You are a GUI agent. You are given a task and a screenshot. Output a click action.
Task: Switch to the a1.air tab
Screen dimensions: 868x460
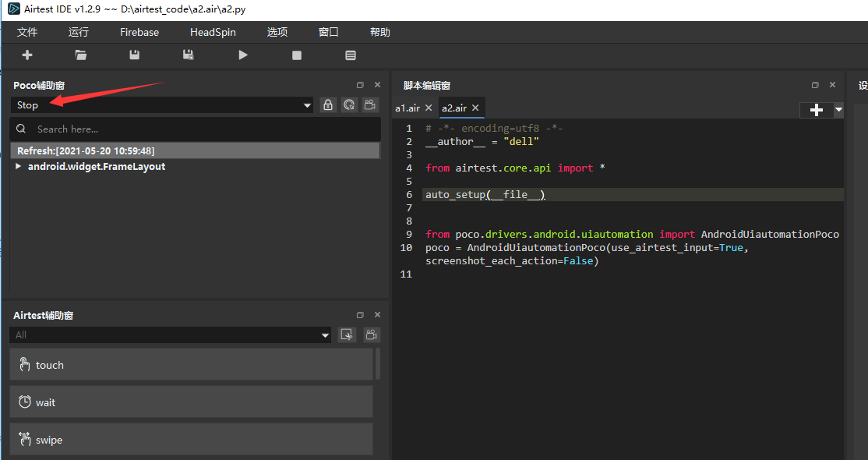click(x=408, y=108)
